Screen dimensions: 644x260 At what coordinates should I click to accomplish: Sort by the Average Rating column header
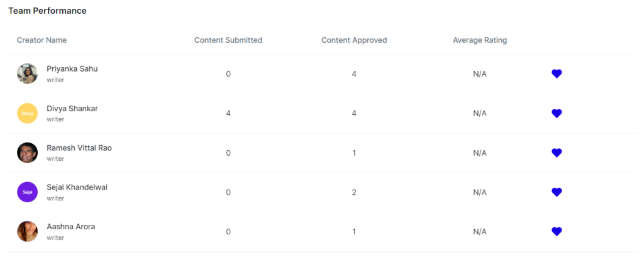pyautogui.click(x=480, y=40)
